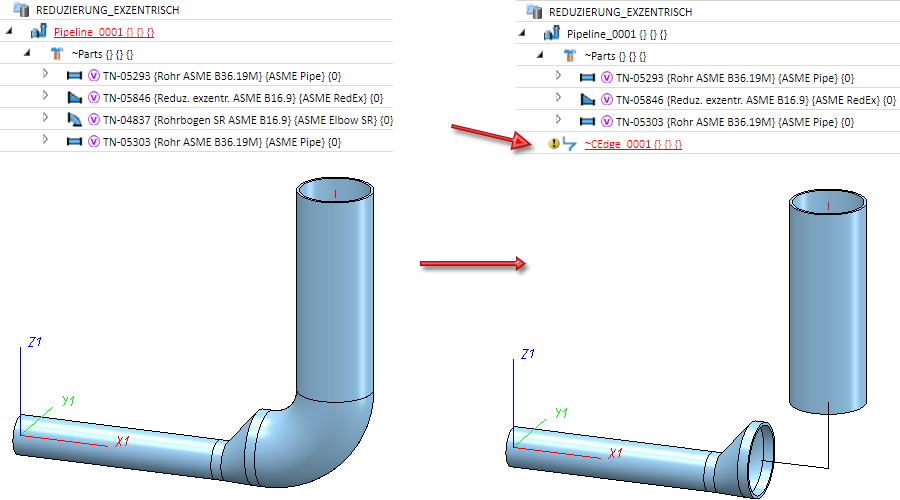The height and width of the screenshot is (500, 900).
Task: Click pipe icon of TN-05303 in left tree
Action: 75,141
